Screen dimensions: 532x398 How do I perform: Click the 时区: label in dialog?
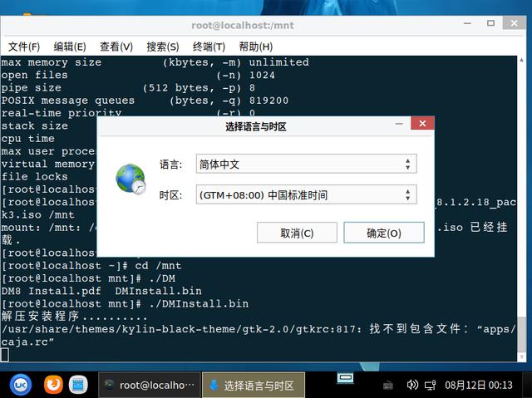coord(171,195)
